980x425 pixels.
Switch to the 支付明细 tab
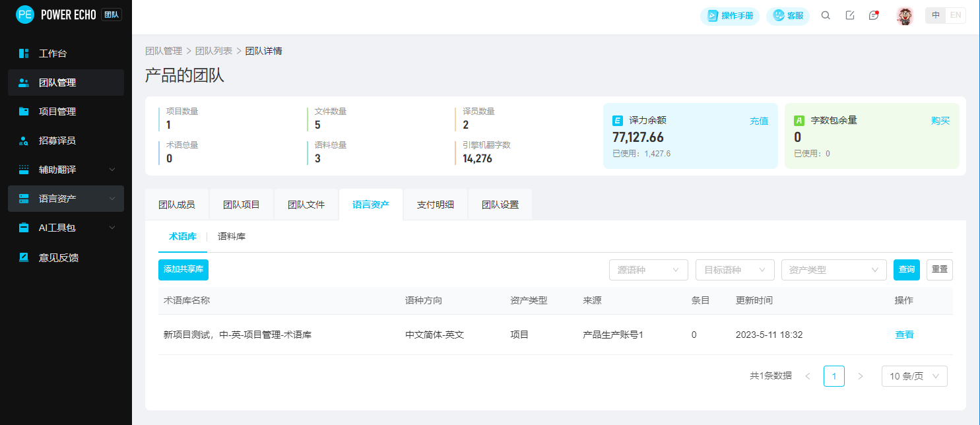435,205
